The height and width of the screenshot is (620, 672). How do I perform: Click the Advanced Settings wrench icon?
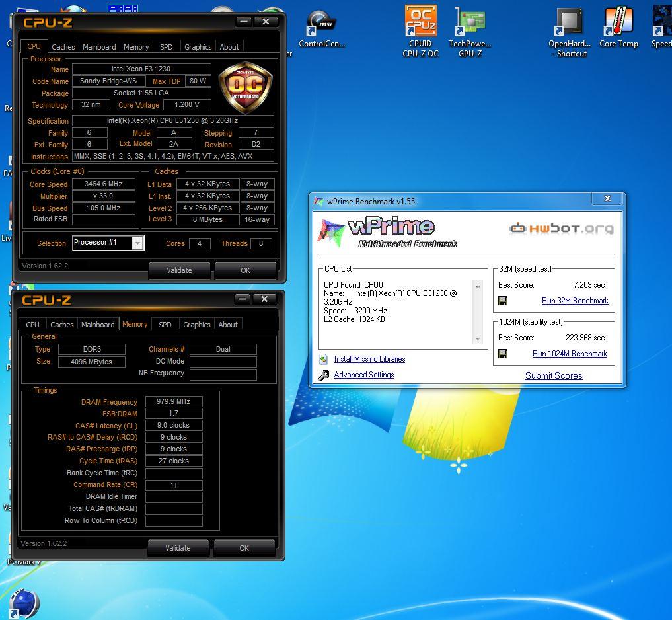(324, 375)
